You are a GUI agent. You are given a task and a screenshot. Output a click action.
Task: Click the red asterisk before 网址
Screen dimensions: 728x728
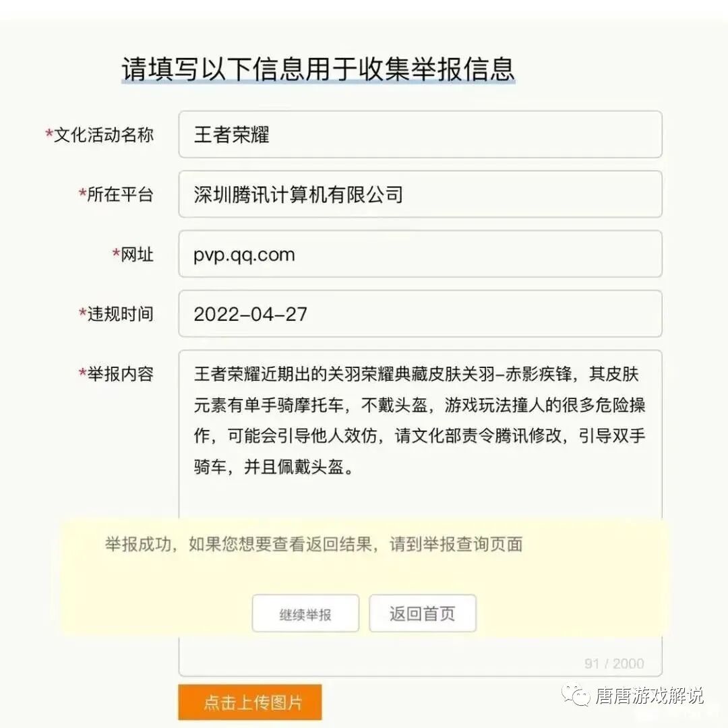[116, 252]
